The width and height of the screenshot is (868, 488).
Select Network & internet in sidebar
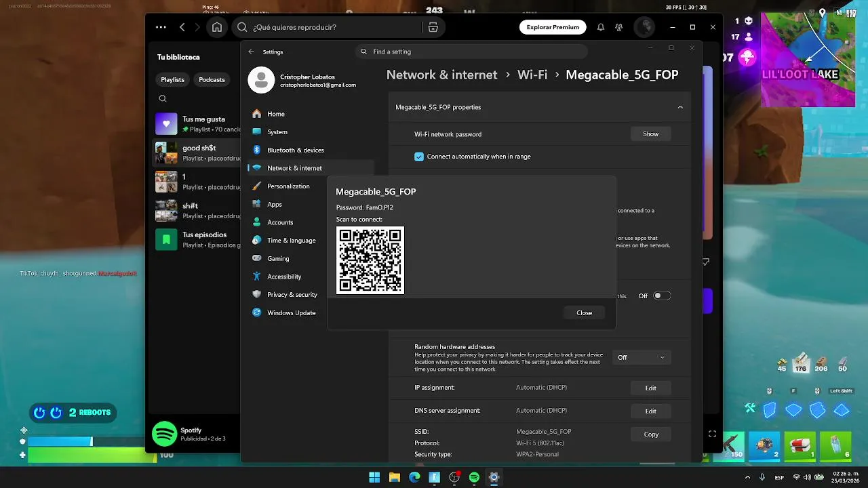[311, 168]
